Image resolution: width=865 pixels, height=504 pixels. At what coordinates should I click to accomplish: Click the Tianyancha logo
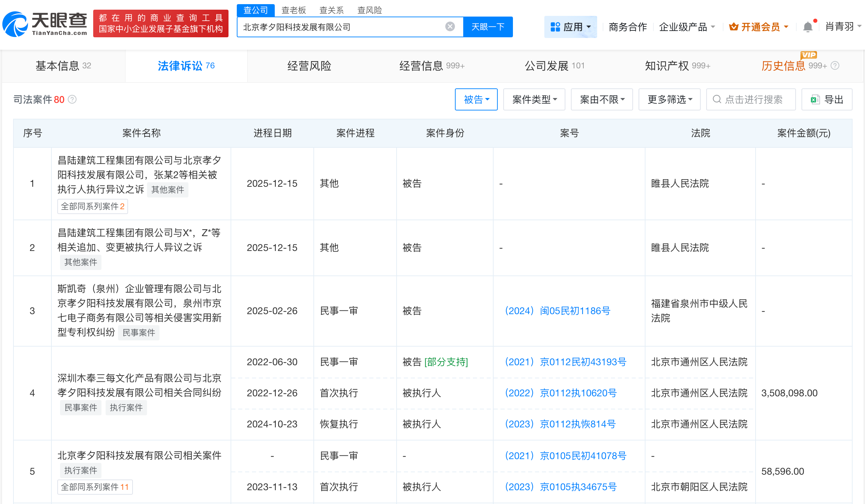(45, 23)
